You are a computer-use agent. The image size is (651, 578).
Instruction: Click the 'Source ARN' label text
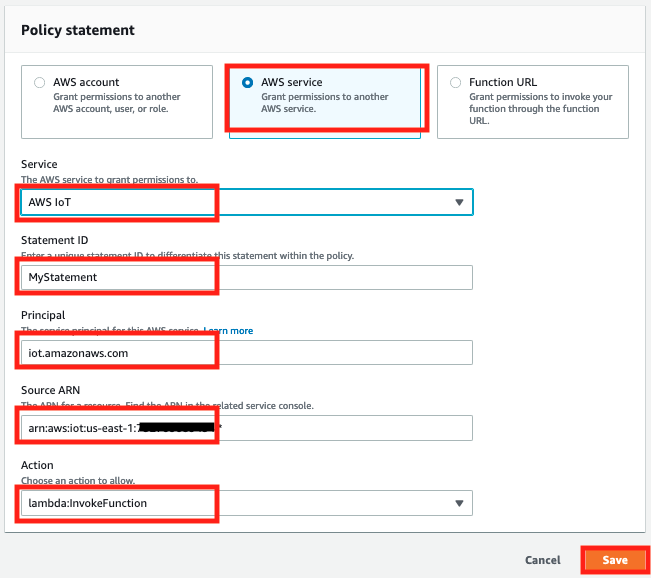tap(51, 390)
